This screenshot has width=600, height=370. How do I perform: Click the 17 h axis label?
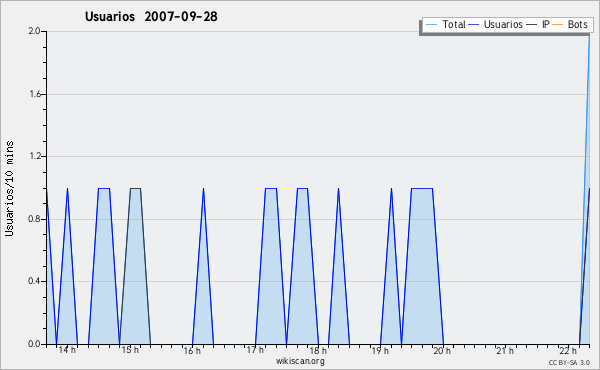(x=255, y=350)
